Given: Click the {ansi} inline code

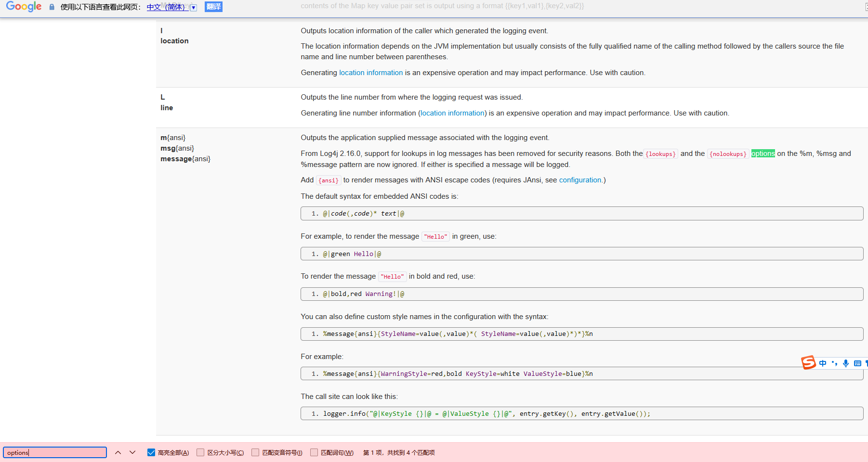Looking at the screenshot, I should pyautogui.click(x=329, y=180).
